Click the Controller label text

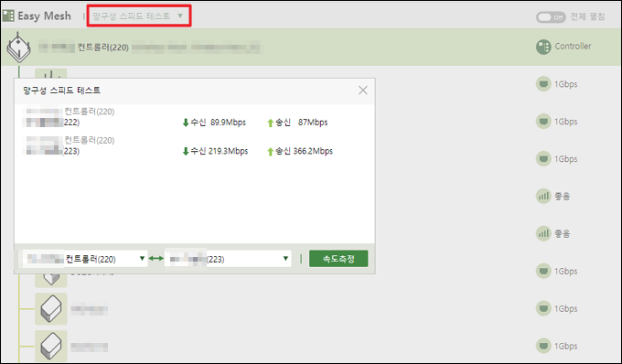tap(573, 47)
